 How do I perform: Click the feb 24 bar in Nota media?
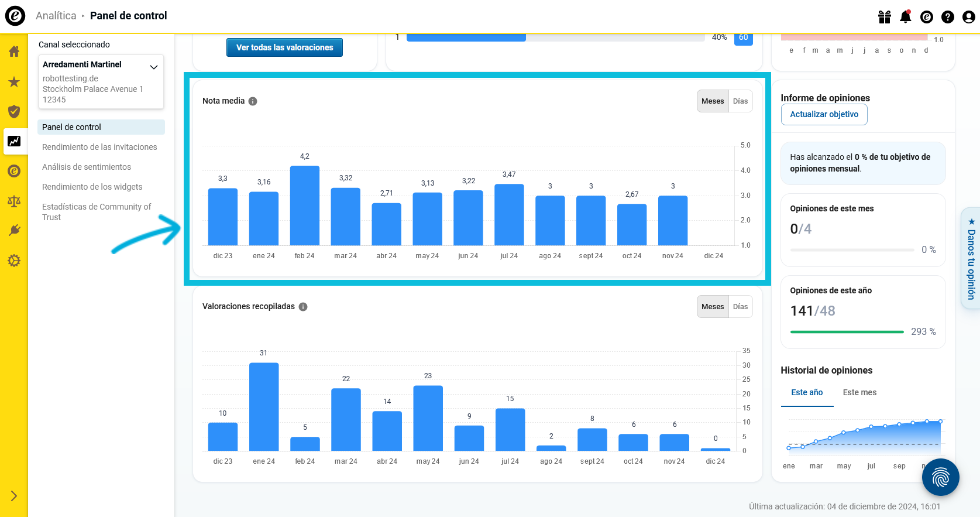coord(305,206)
